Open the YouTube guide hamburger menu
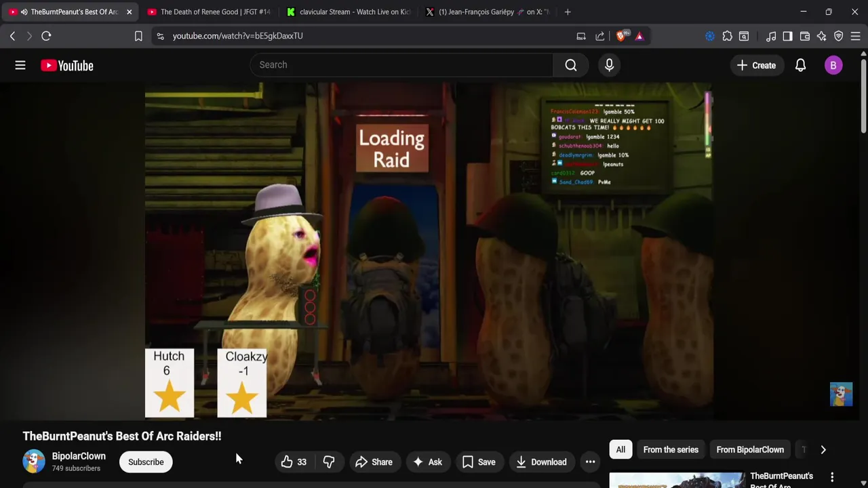This screenshot has height=488, width=868. coord(20,65)
